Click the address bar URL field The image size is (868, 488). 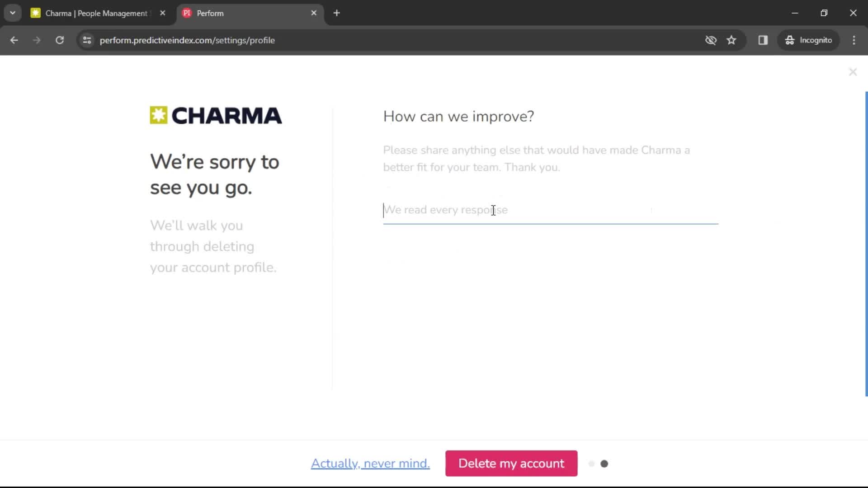187,40
